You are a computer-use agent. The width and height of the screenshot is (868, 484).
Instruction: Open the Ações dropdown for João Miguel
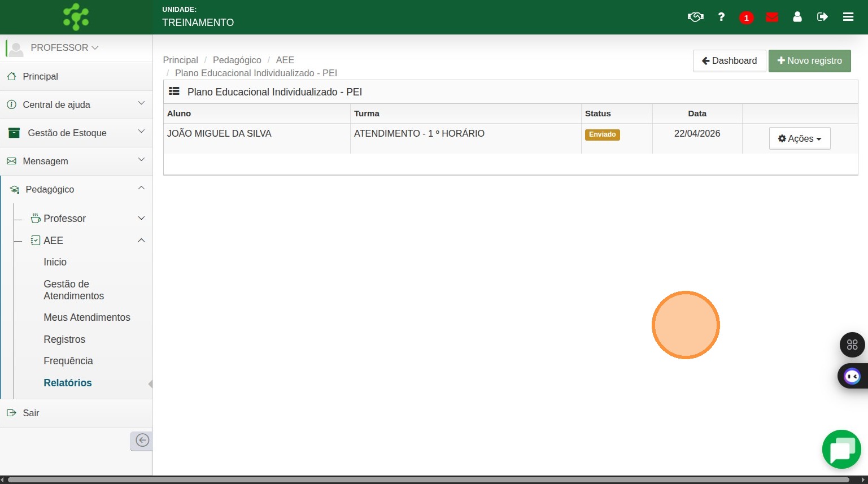(x=800, y=138)
